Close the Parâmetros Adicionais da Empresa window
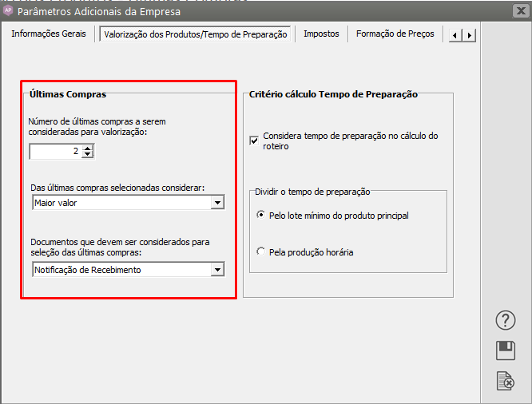532x404 pixels. (517, 11)
